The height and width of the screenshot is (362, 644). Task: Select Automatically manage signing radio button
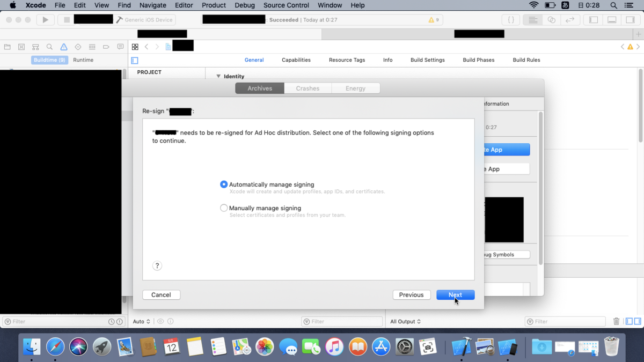pos(224,184)
